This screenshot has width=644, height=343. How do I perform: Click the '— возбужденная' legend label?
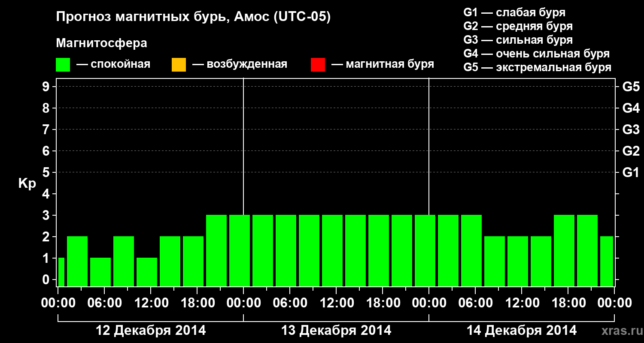tap(240, 65)
